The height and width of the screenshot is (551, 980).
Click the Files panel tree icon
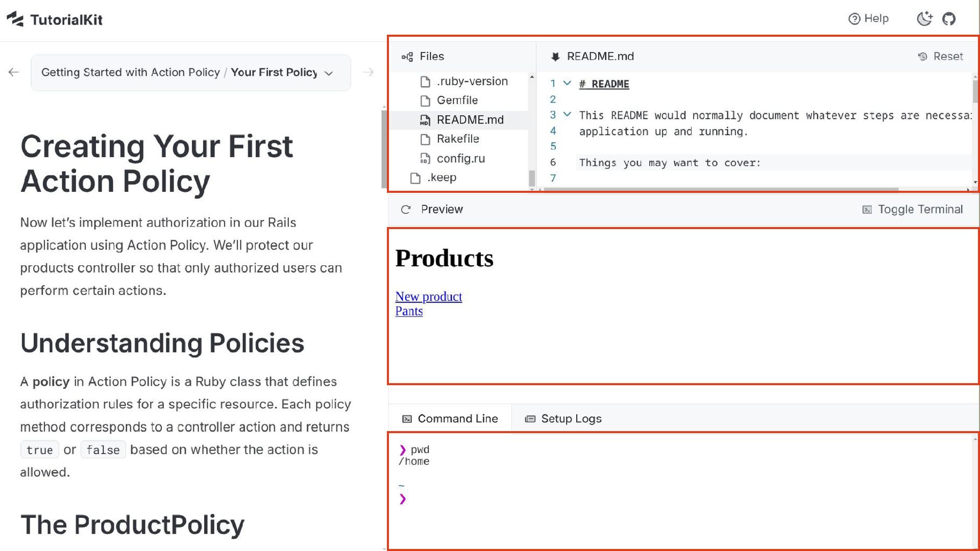click(407, 57)
